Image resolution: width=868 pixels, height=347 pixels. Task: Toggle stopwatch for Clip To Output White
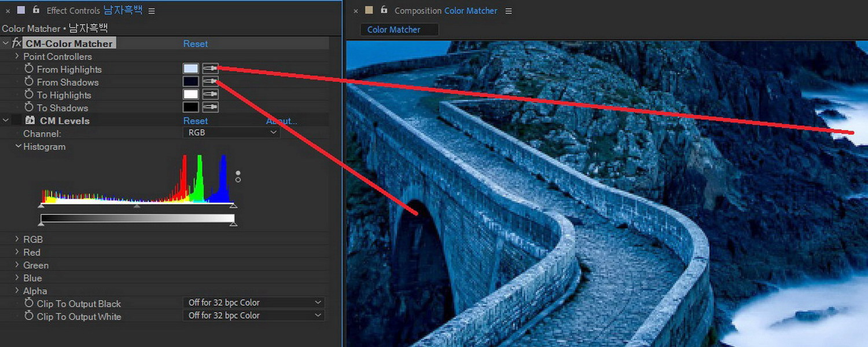[29, 316]
